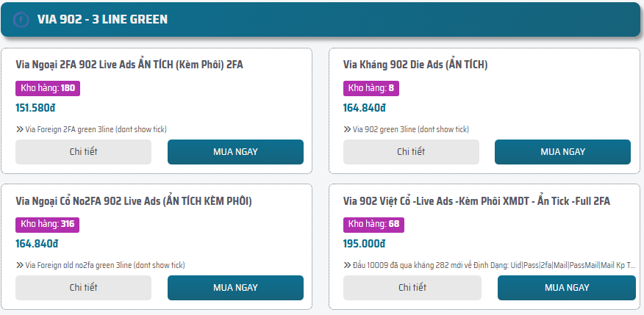
Task: Select the Kho hàng: 68 stock badge
Action: (373, 225)
